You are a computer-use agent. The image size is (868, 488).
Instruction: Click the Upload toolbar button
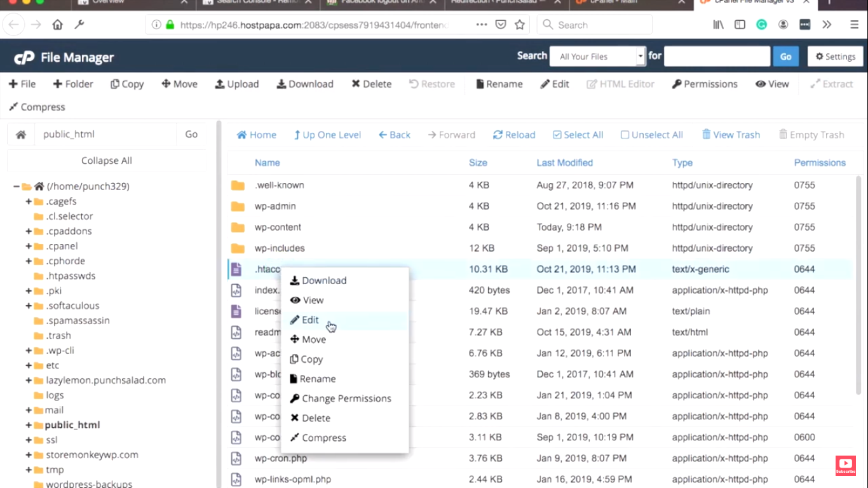[x=237, y=84]
